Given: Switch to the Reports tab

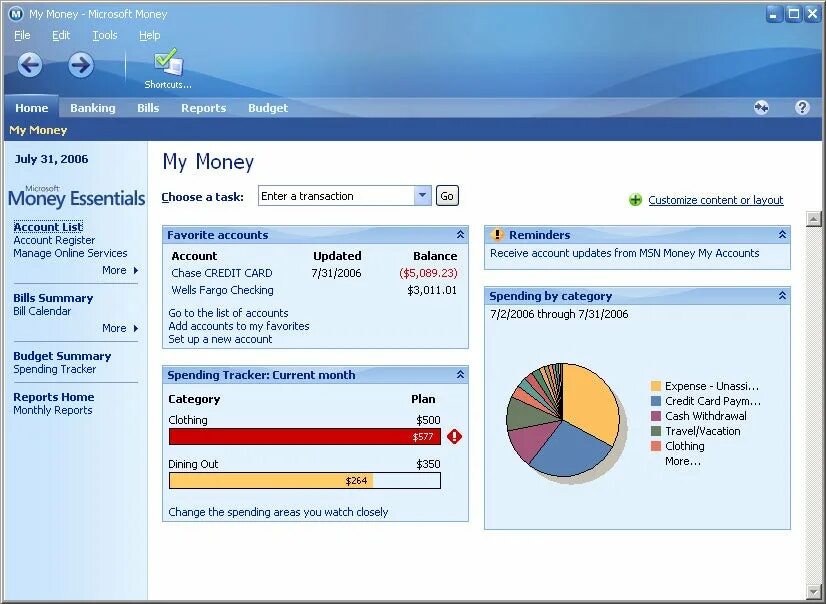Looking at the screenshot, I should (203, 108).
